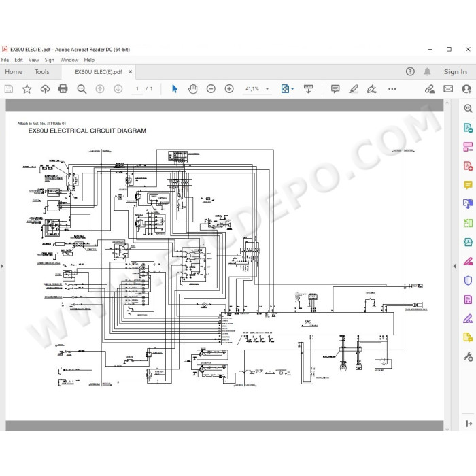The width and height of the screenshot is (476, 476).
Task: Open Redact tool in right pane
Action: [x=468, y=261]
